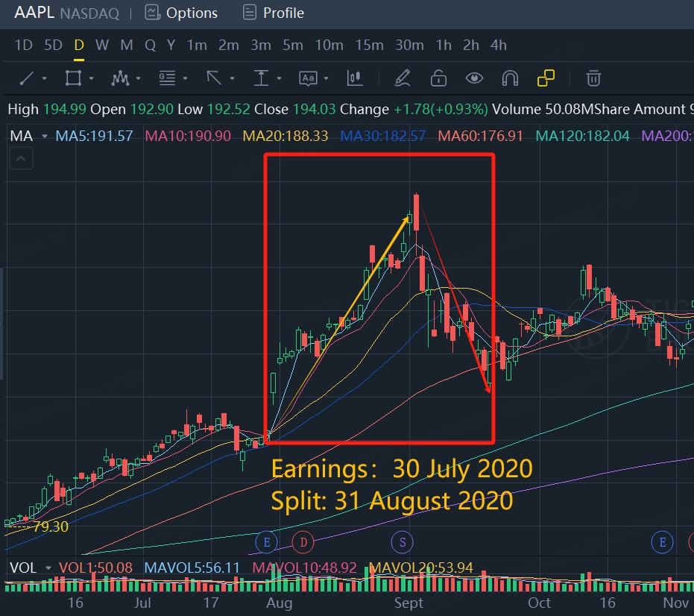
Task: Toggle the yellow linked-drawings icon
Action: 546,78
